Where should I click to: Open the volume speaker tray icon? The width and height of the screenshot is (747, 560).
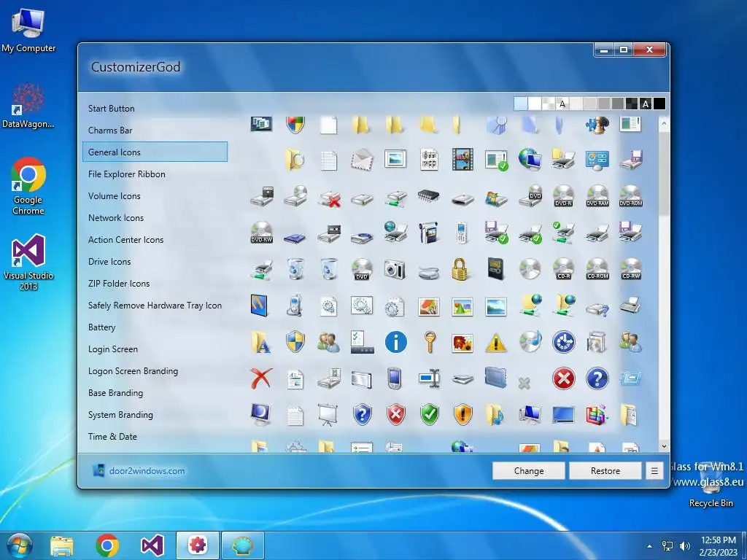point(684,546)
